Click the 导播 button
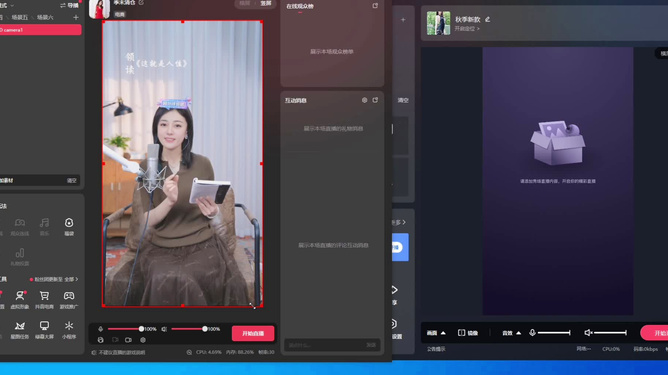Viewport: 668px width, 375px height. (x=70, y=5)
